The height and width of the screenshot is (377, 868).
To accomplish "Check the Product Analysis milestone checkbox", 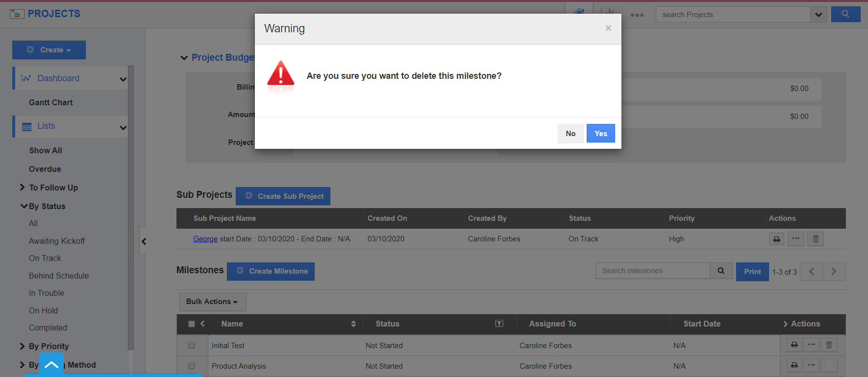I will point(192,366).
